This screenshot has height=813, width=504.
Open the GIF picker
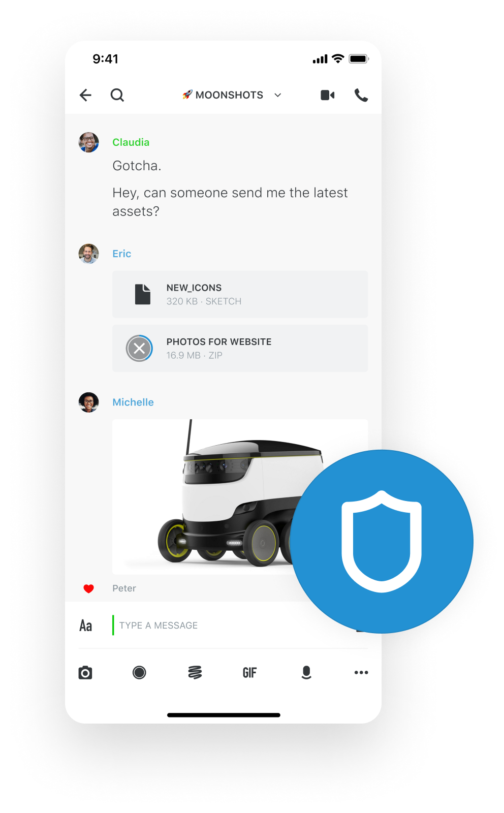(249, 673)
